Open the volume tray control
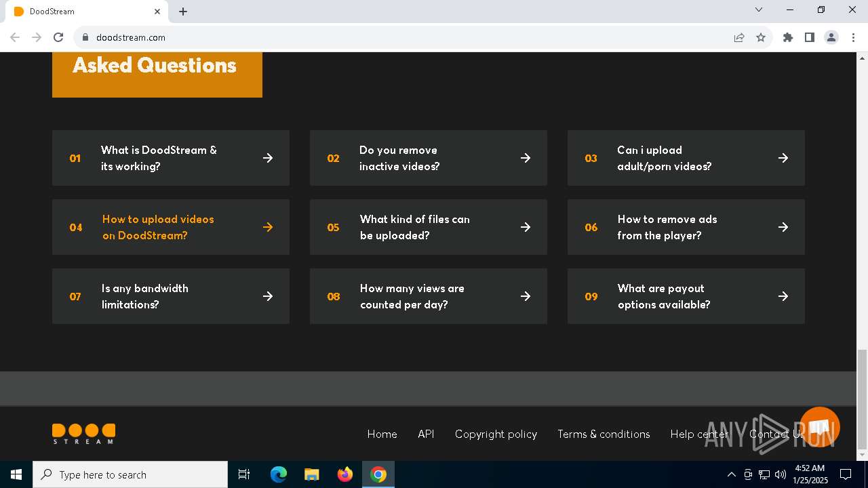 coord(781,474)
